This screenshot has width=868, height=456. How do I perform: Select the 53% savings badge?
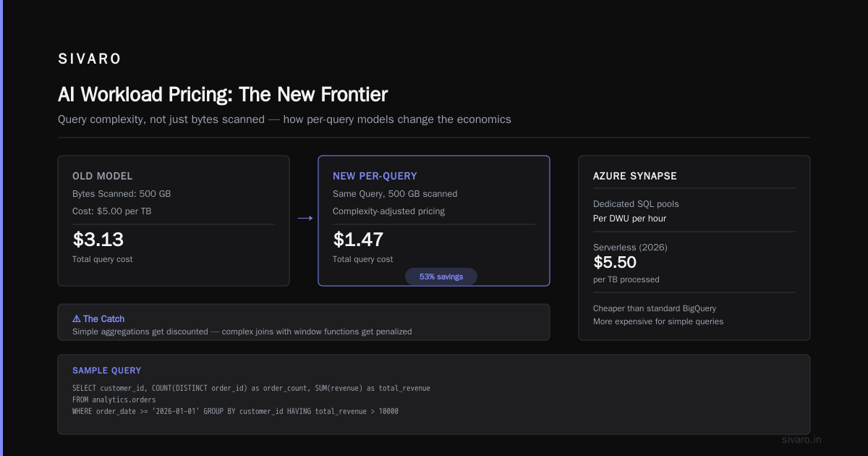441,276
